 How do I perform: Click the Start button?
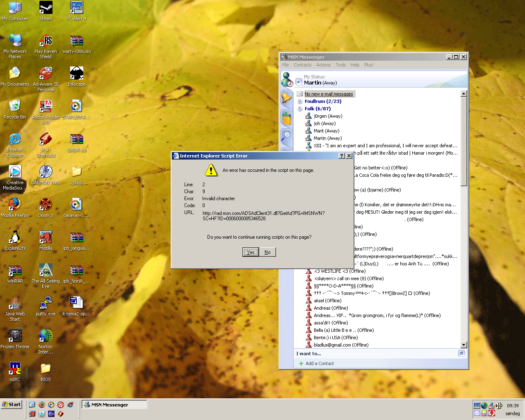[11, 404]
